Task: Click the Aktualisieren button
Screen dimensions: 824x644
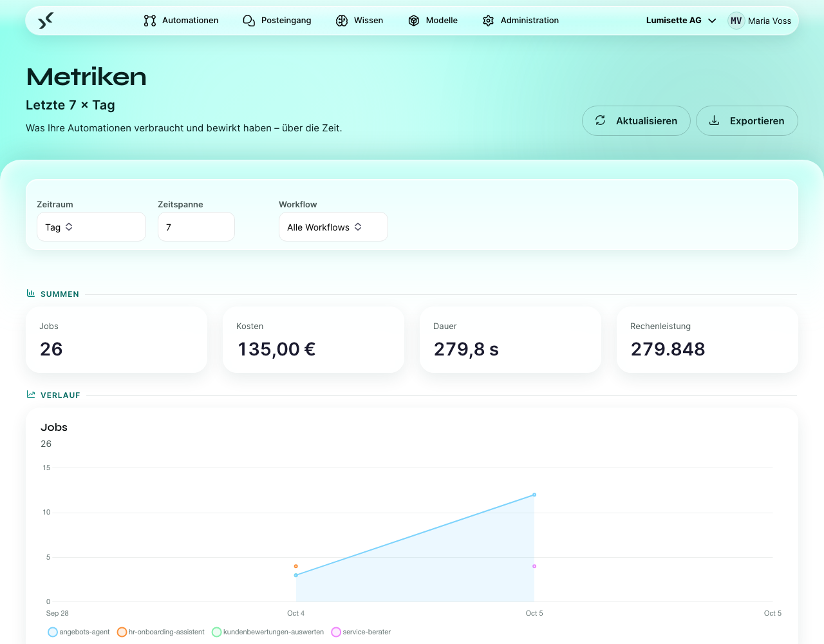Action: 636,120
